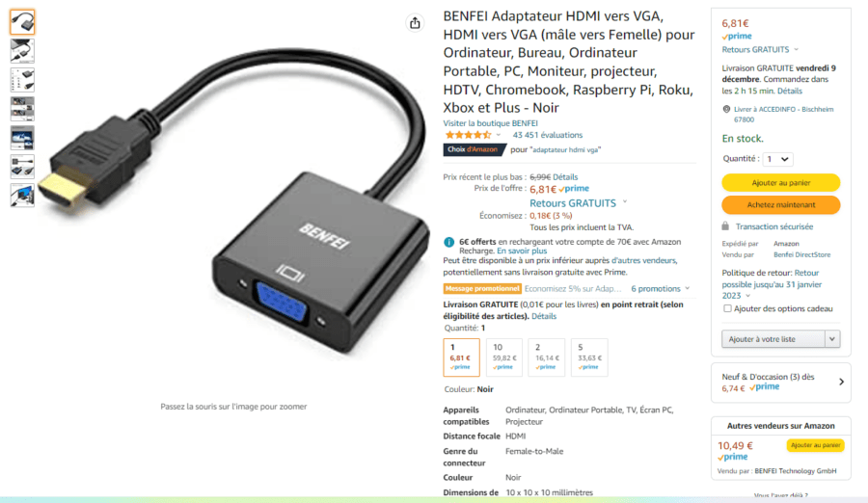Click the delivery location pin icon
Image resolution: width=868 pixels, height=503 pixels.
tap(726, 109)
